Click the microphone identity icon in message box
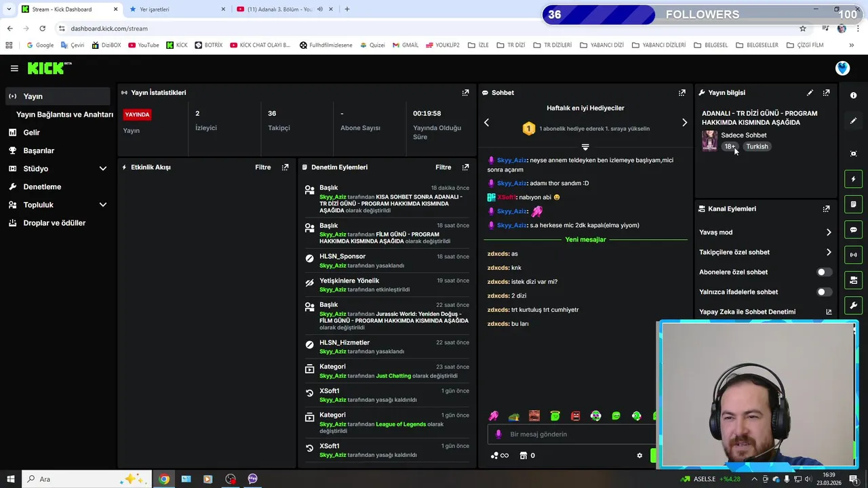Image resolution: width=868 pixels, height=488 pixels. coord(498,434)
